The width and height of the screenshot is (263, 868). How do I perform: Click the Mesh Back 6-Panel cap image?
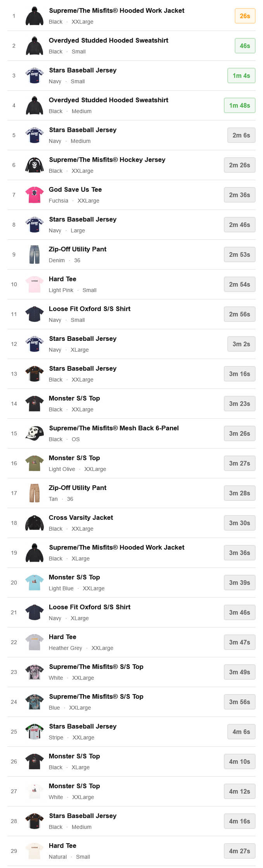[35, 434]
